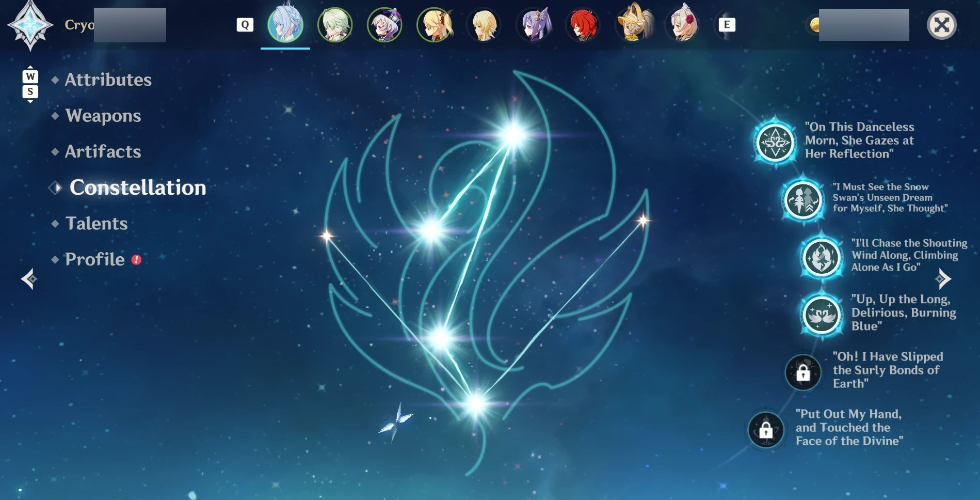Open the Attributes menu

pyautogui.click(x=108, y=80)
